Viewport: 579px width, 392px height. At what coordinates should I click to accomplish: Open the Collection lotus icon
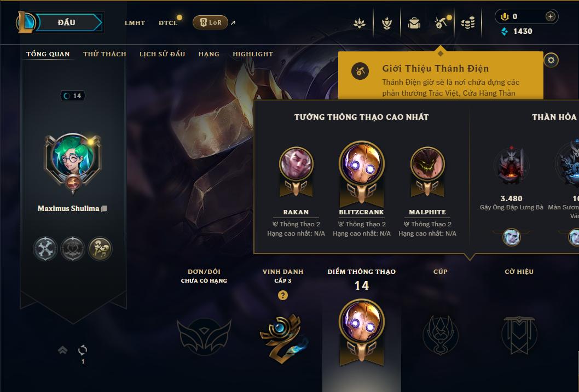(360, 23)
